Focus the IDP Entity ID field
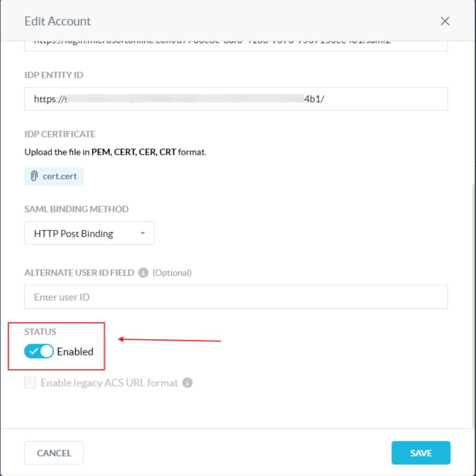 pos(236,99)
